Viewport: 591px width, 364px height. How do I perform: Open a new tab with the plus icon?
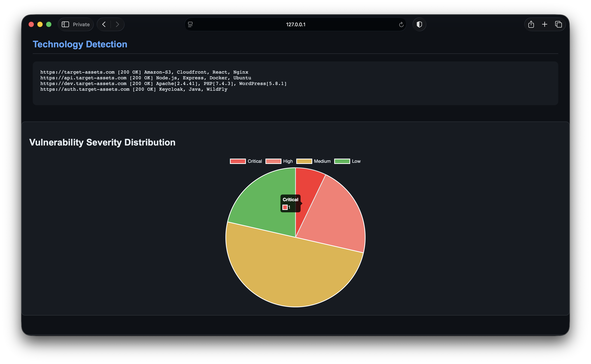pos(545,24)
